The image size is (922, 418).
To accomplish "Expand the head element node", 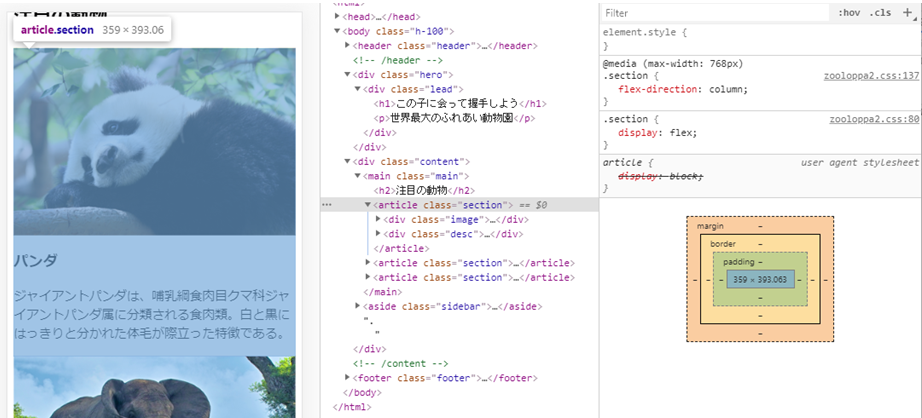I will click(x=337, y=16).
